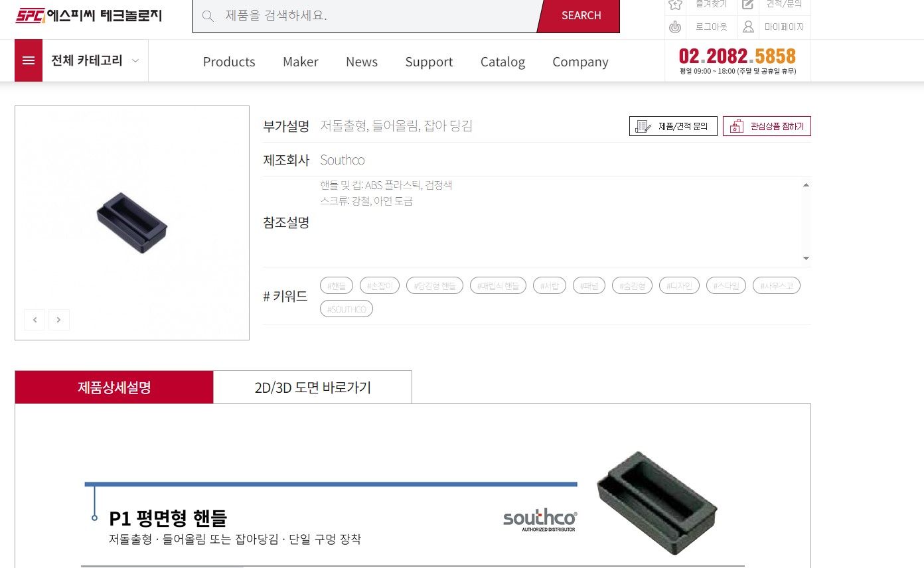Switch to 2D/3D 도면 바로가기 tab
The width and height of the screenshot is (924, 568).
coord(313,387)
